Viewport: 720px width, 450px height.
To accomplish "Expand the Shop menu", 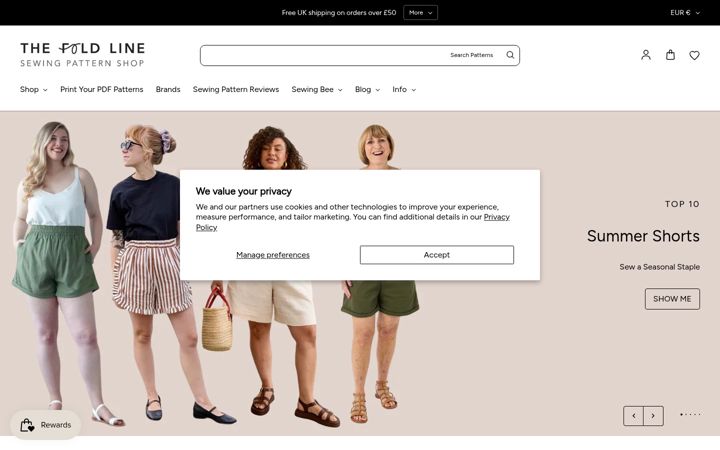I will pos(34,90).
